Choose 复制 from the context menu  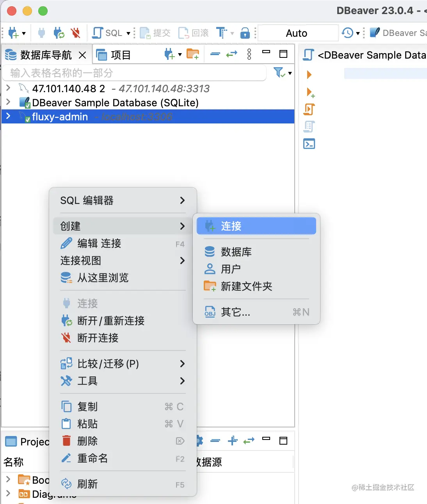click(123, 407)
